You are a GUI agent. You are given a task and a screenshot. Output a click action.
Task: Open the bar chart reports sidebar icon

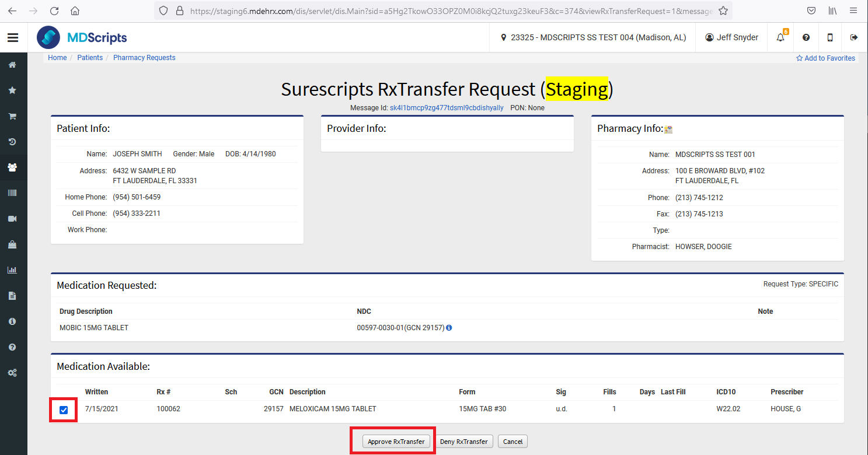pos(12,270)
